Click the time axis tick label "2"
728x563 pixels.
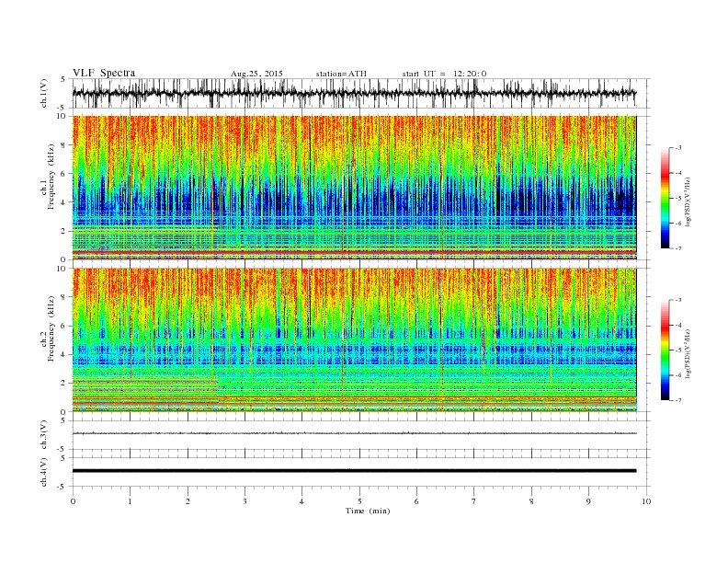(x=188, y=501)
